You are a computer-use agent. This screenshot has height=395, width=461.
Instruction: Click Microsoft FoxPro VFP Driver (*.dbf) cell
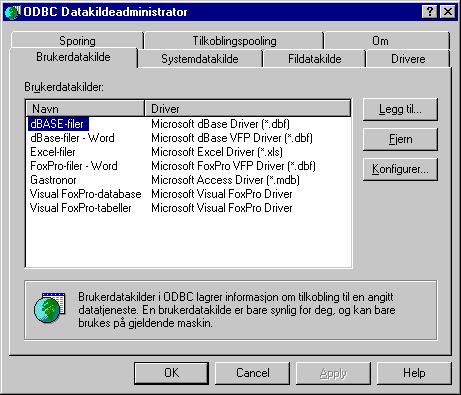pyautogui.click(x=233, y=166)
